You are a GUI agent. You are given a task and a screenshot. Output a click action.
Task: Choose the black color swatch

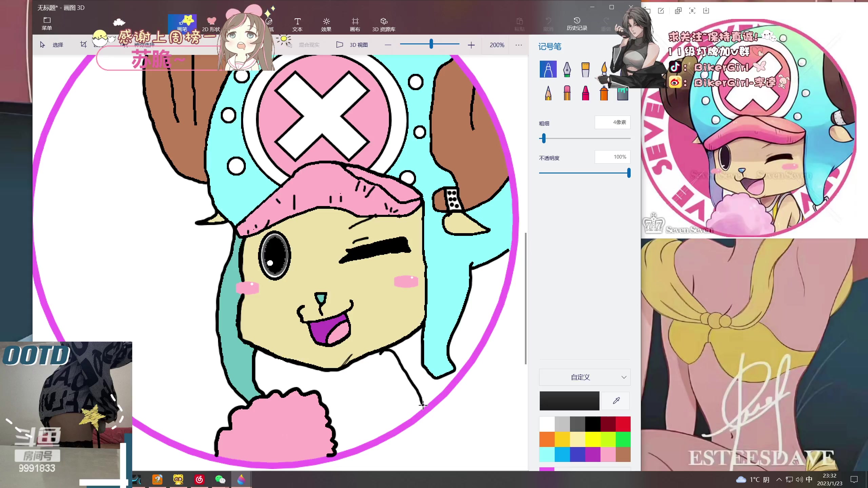point(593,424)
